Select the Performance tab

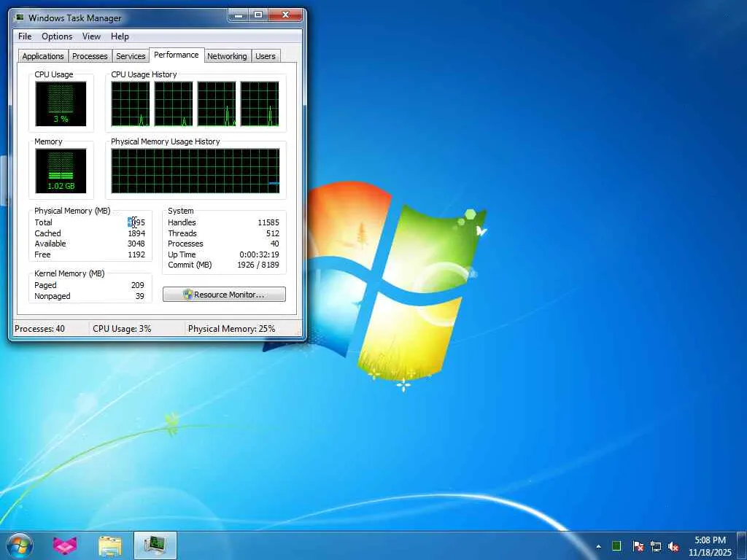click(x=177, y=55)
